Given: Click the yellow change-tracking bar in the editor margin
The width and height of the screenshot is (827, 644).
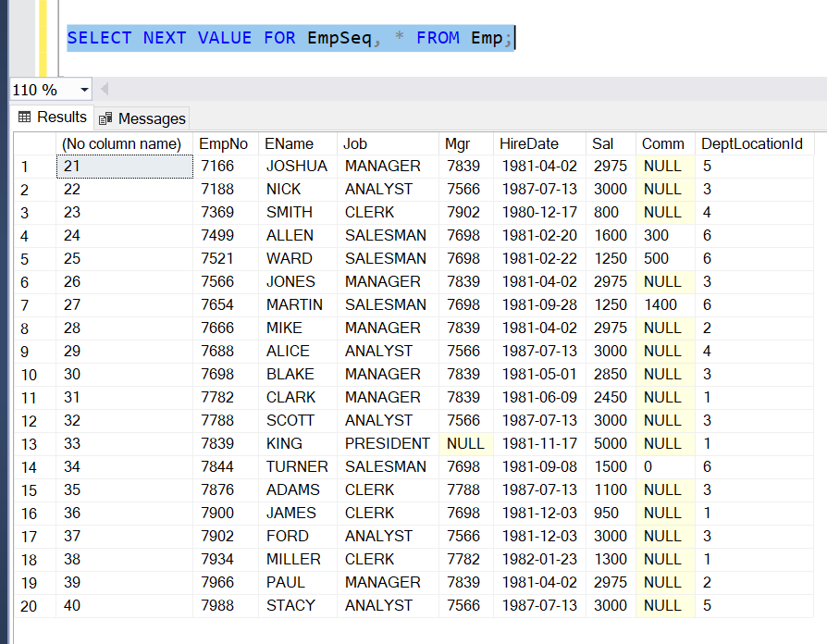Looking at the screenshot, I should (43, 37).
